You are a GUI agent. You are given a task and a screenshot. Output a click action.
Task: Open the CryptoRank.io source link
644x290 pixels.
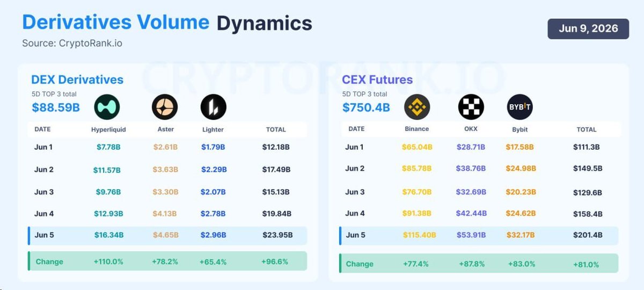90,43
